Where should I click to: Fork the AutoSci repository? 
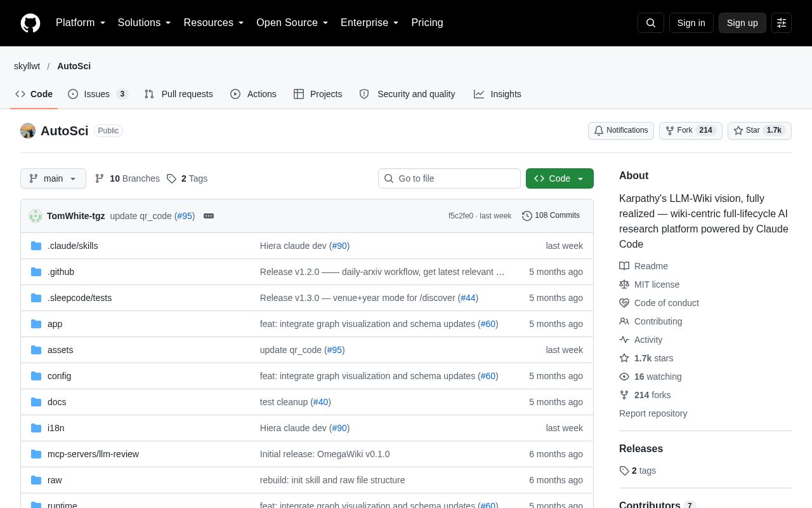pyautogui.click(x=691, y=131)
